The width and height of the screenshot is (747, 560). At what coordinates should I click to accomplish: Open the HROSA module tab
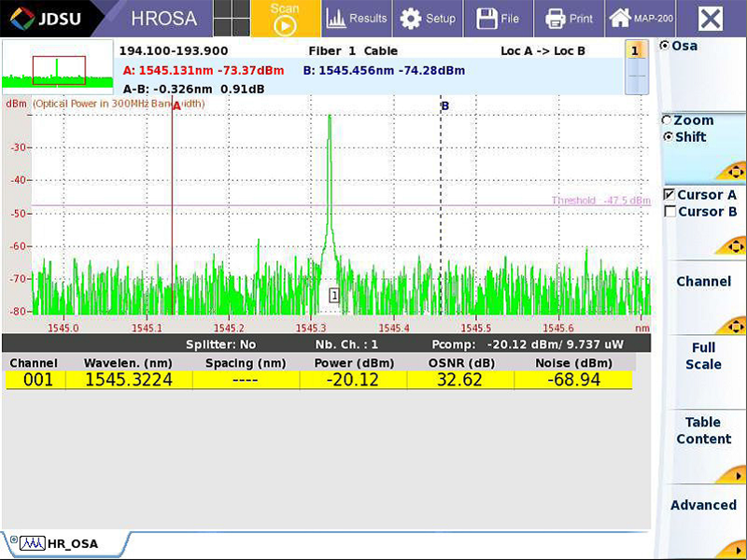tap(163, 19)
